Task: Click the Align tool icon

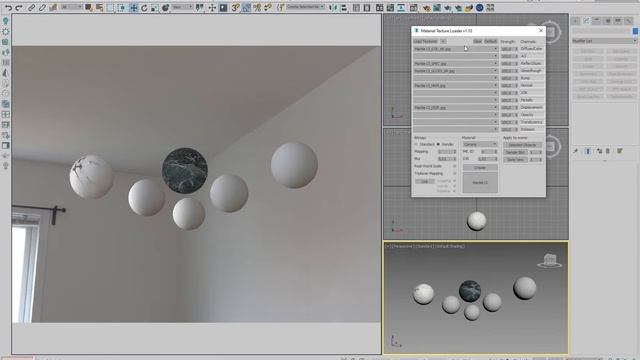Action: 344,7
